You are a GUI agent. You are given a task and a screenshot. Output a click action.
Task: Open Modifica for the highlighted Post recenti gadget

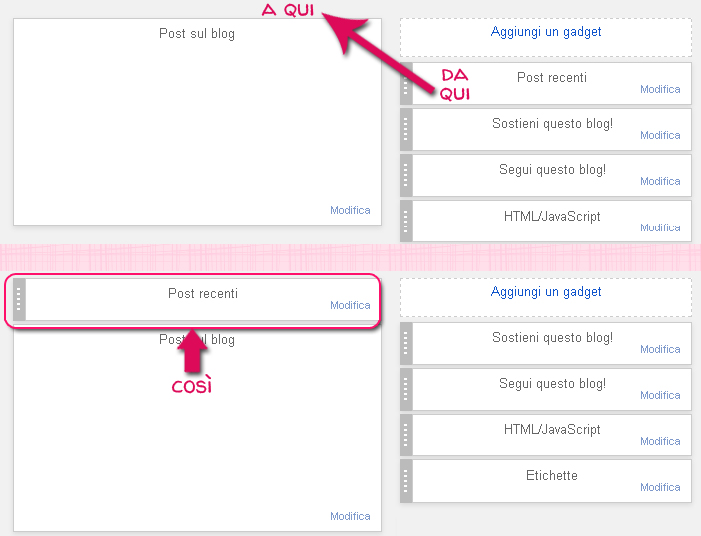coord(350,305)
